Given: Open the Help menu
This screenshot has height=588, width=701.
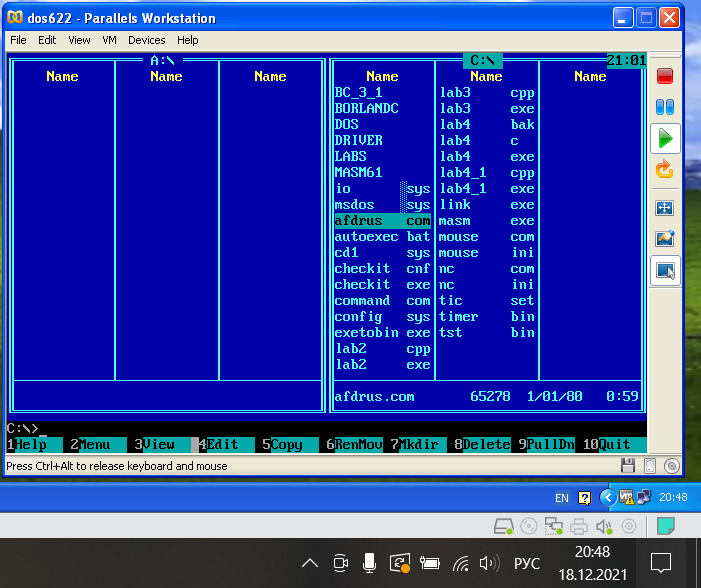Looking at the screenshot, I should pyautogui.click(x=187, y=40).
